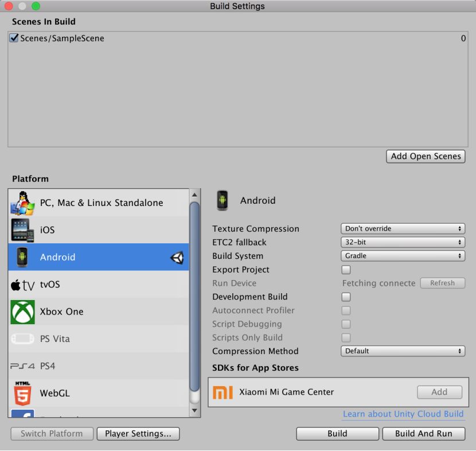Click the Xbox One green logo icon

pos(22,312)
